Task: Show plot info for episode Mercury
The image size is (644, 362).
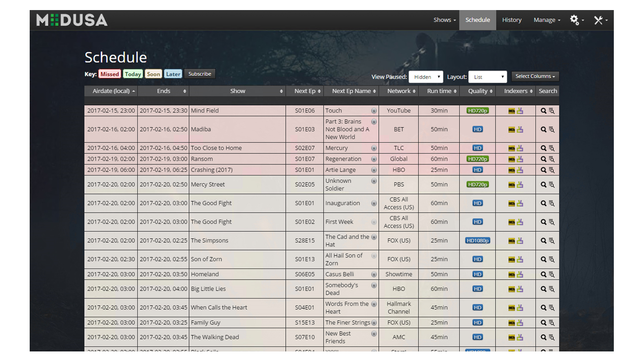Action: tap(374, 148)
